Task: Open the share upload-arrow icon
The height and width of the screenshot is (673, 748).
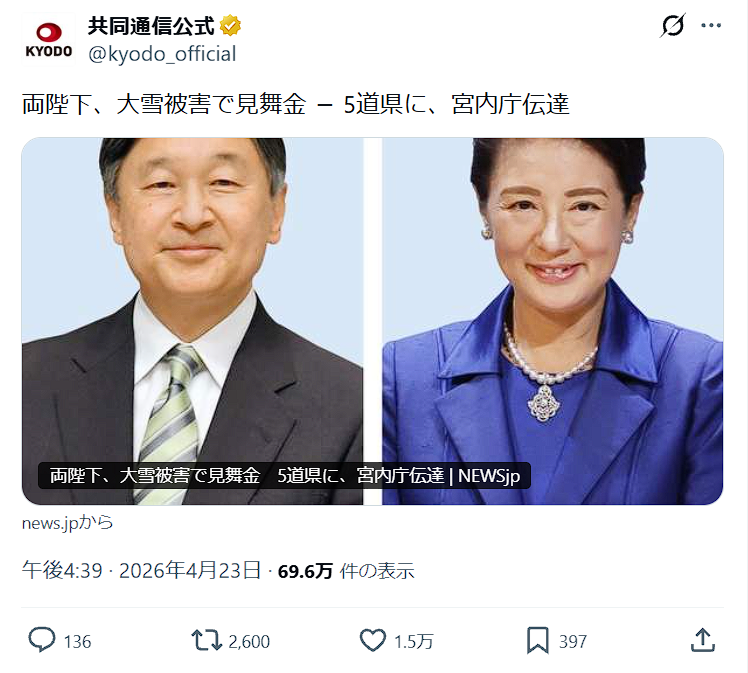Action: point(703,640)
